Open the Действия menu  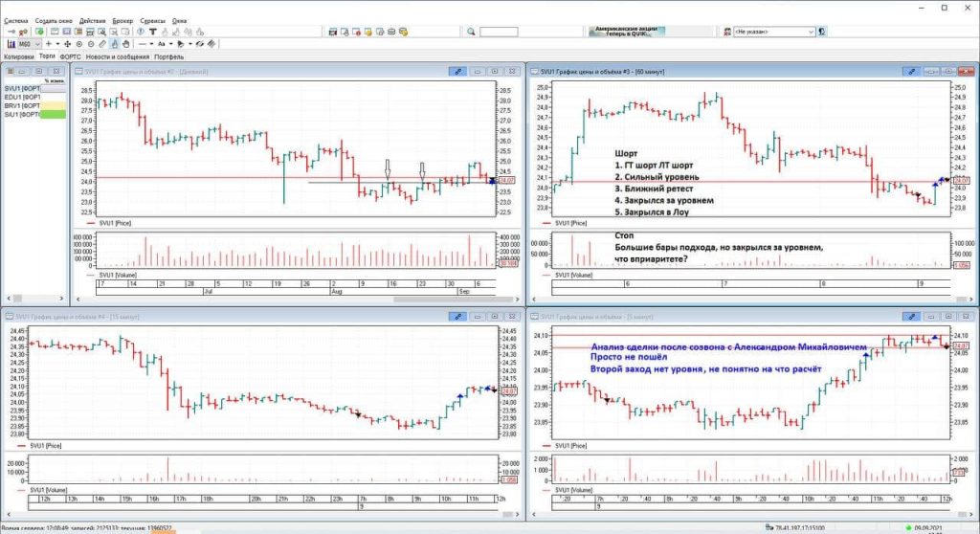pyautogui.click(x=93, y=21)
